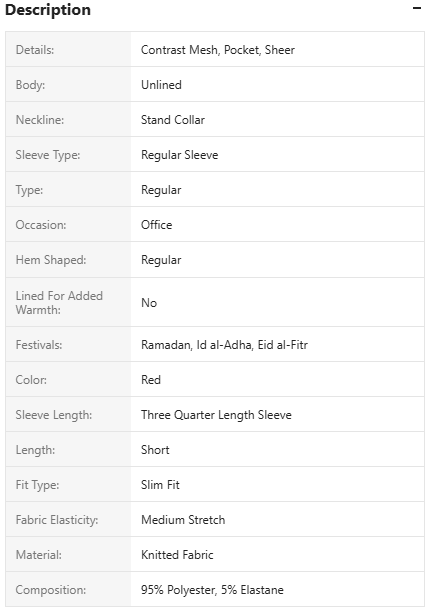Select the 95% Polyester composition text
This screenshot has width=425, height=607.
point(178,590)
